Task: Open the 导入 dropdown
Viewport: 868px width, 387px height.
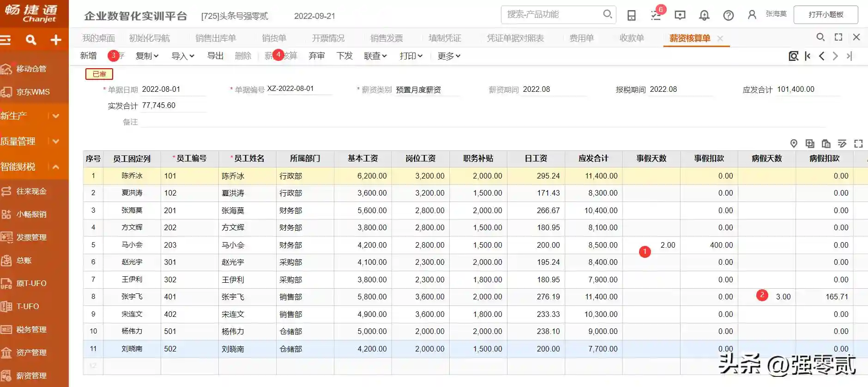Action: click(x=183, y=56)
